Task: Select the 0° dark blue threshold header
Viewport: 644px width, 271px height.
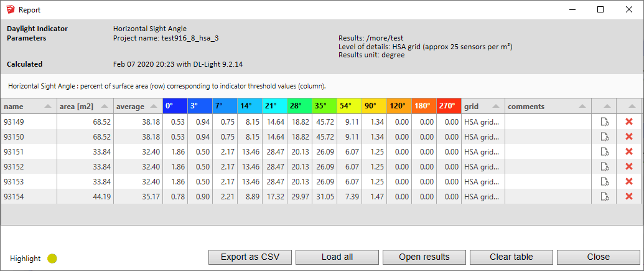Action: click(x=175, y=106)
